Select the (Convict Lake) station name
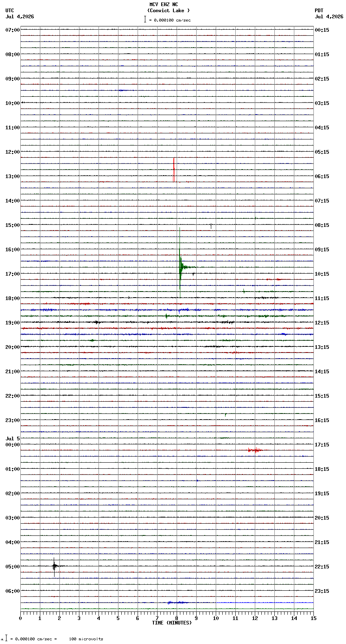Viewport: 346px width, 644px height. click(169, 11)
